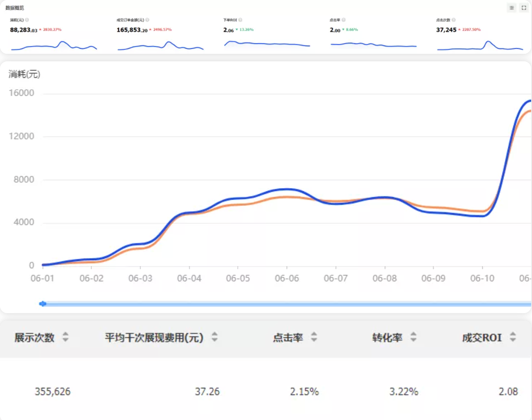Click help icon next to 下单ROI
The height and width of the screenshot is (420, 532).
click(x=240, y=20)
